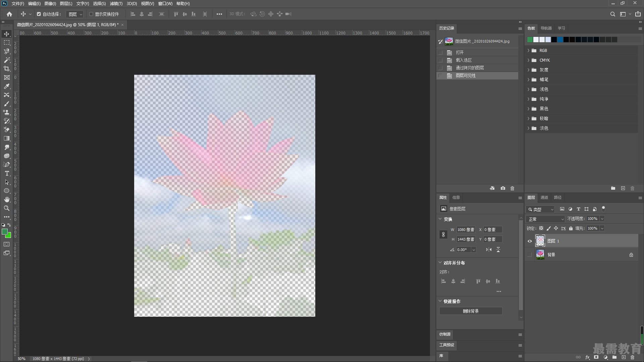Select the Zoom tool

click(7, 208)
